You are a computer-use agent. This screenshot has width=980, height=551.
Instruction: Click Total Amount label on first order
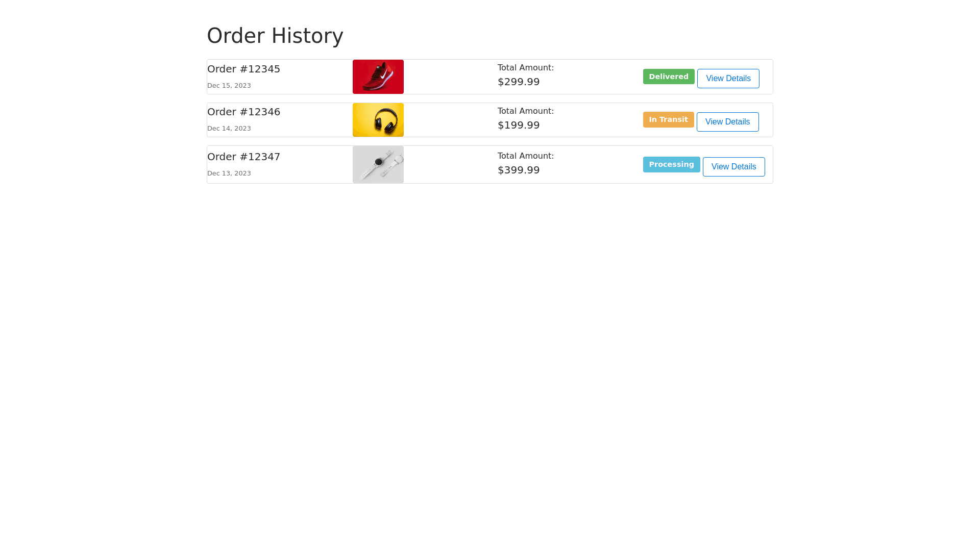pyautogui.click(x=525, y=68)
